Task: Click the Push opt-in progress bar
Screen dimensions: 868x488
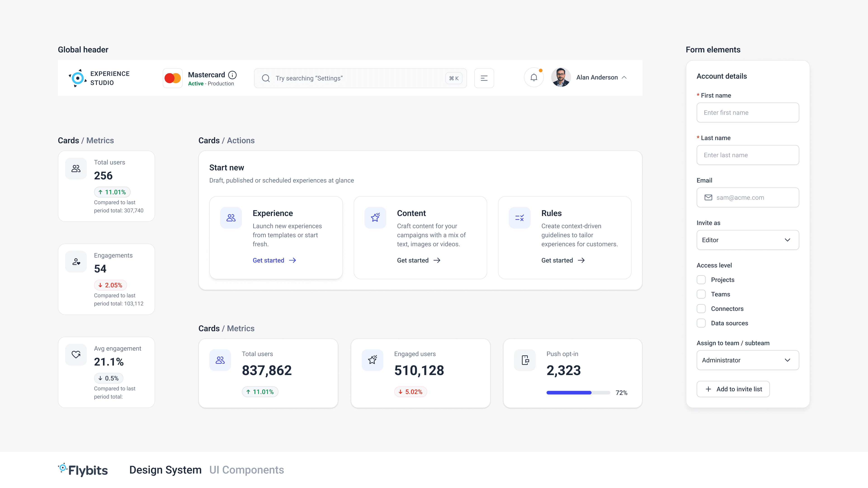Action: (578, 393)
